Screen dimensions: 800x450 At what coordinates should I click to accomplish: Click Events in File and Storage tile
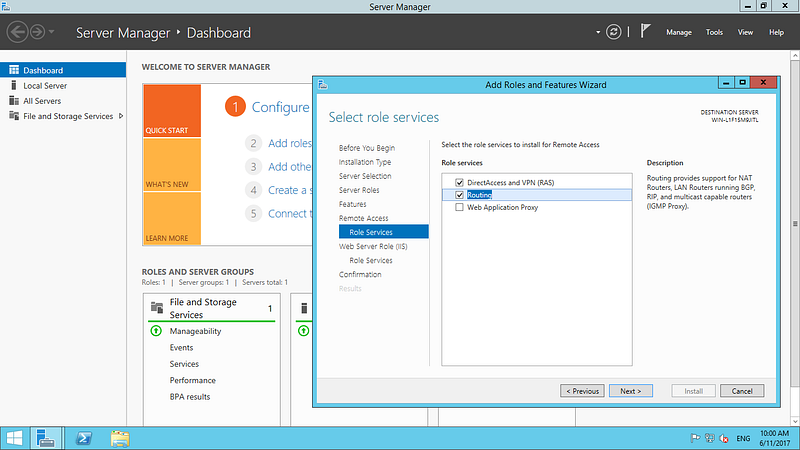pyautogui.click(x=181, y=347)
